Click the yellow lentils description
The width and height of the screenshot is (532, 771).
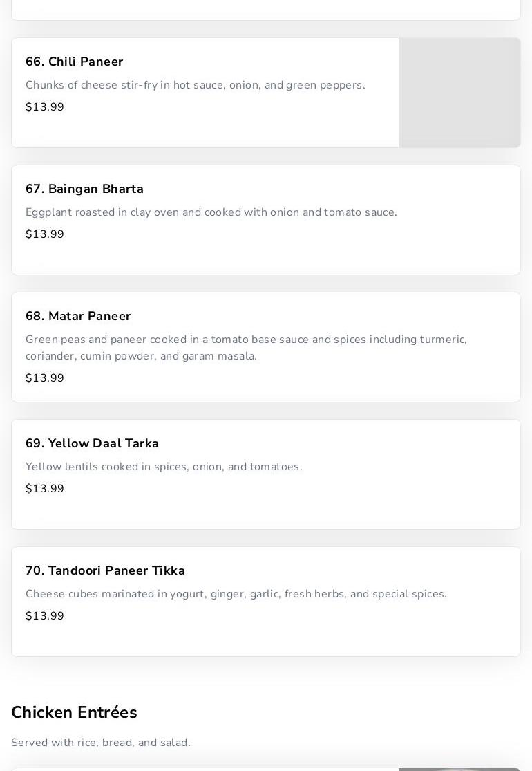[x=164, y=467]
